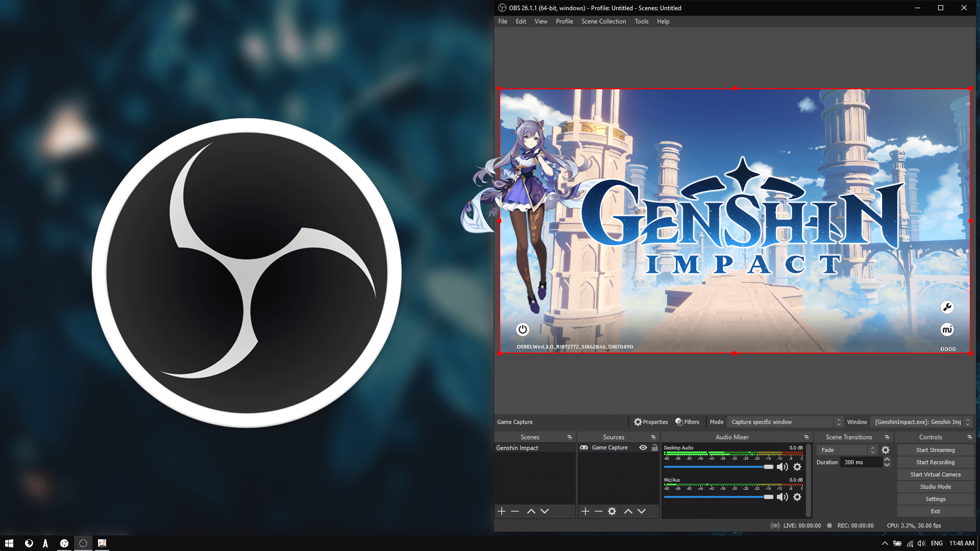Open the Fade transition properties gear
980x551 pixels.
click(x=886, y=450)
